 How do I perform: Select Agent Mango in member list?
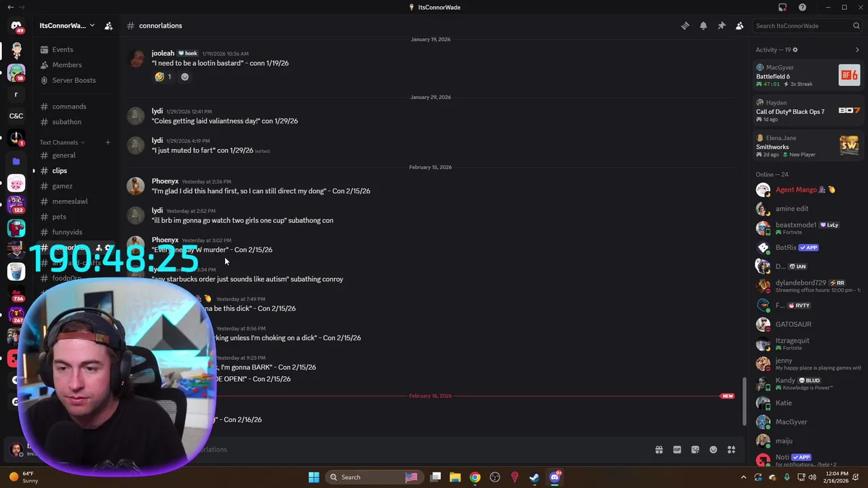pos(808,190)
